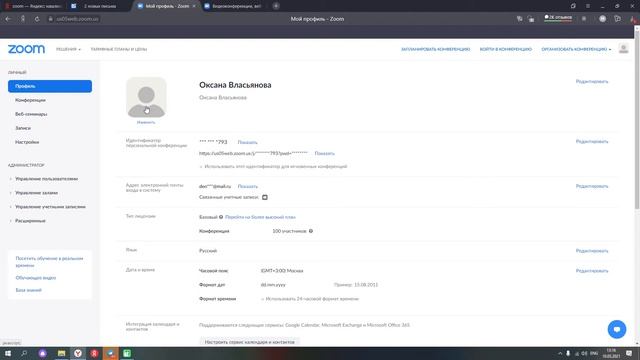Click Посетить обучение в реальном времени link

pos(49,262)
